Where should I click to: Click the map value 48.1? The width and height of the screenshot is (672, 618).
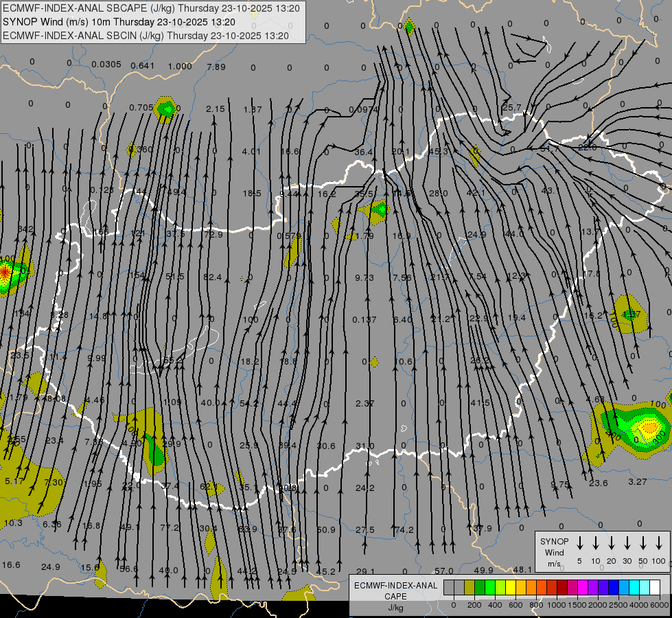coord(522,569)
